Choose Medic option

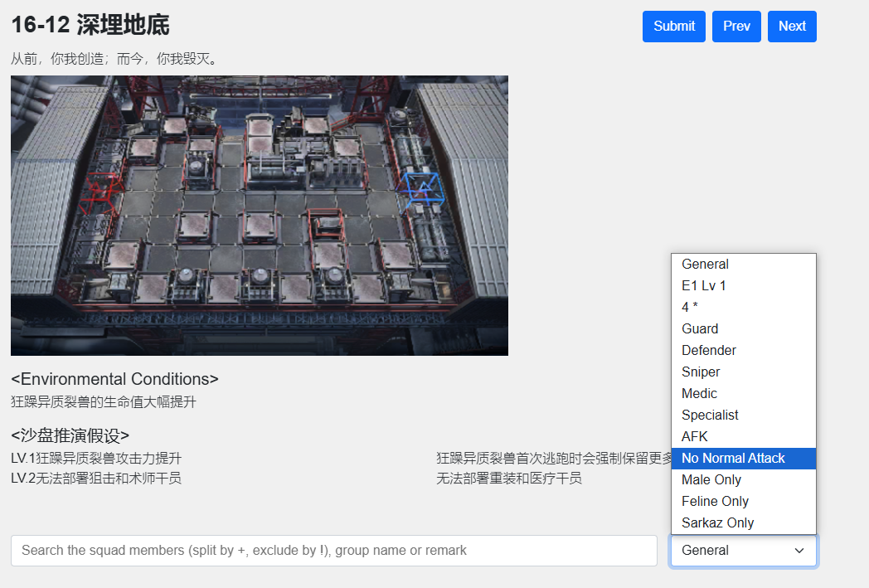pos(743,393)
